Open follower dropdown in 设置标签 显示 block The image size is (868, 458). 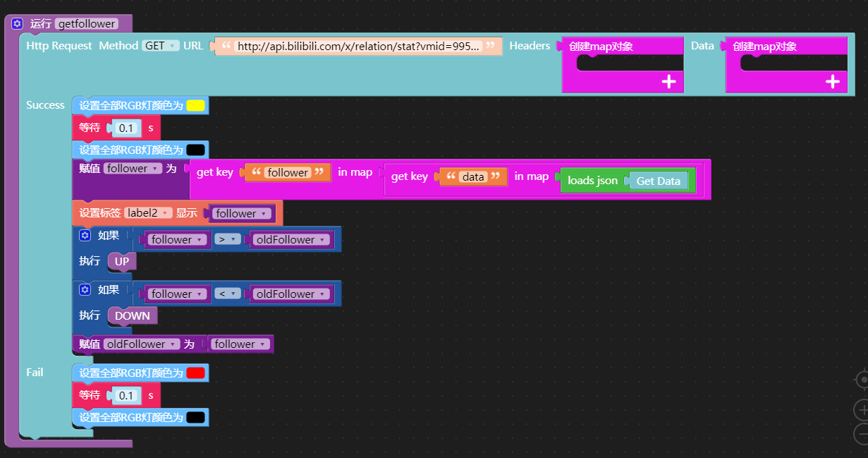click(x=242, y=213)
